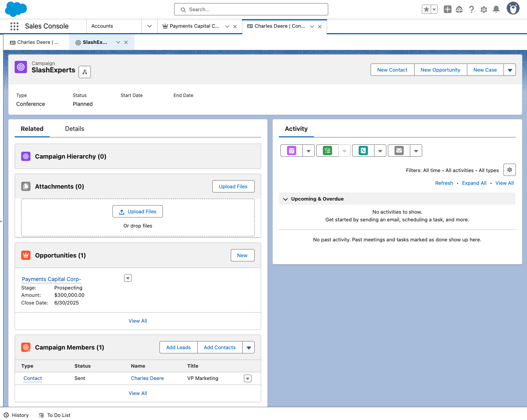Click the notifications bell icon
This screenshot has width=527, height=420.
click(496, 9)
